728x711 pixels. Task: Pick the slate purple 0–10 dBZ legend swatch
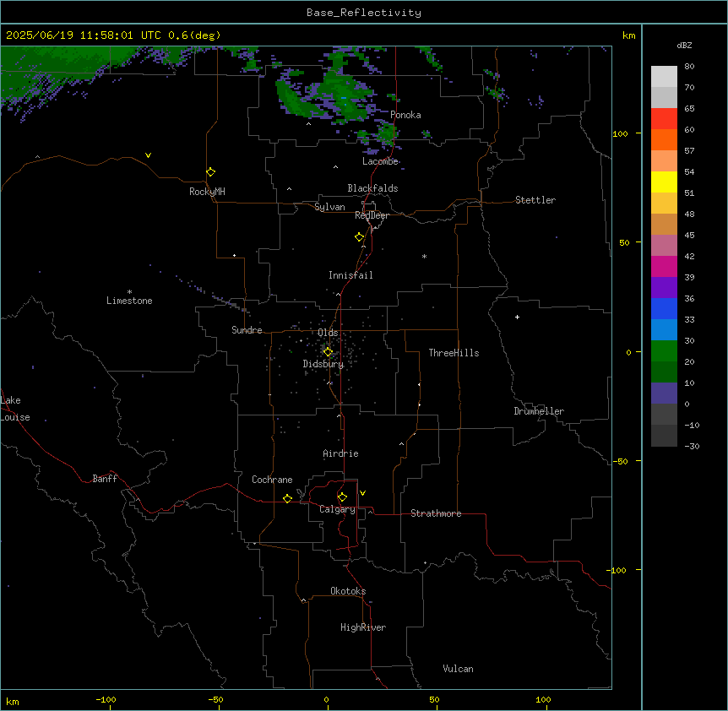coord(664,393)
